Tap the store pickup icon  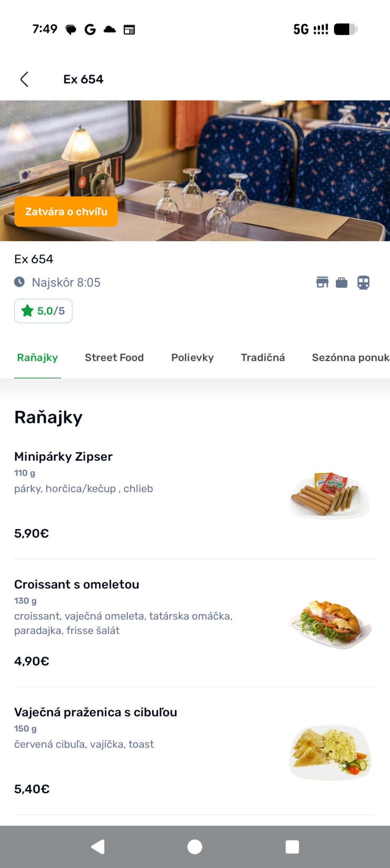[322, 282]
